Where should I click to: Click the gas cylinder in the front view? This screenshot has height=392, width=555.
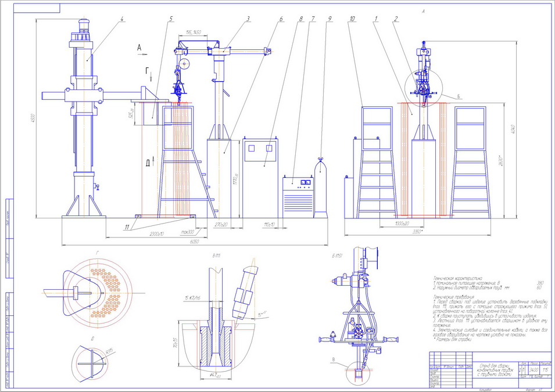click(321, 188)
